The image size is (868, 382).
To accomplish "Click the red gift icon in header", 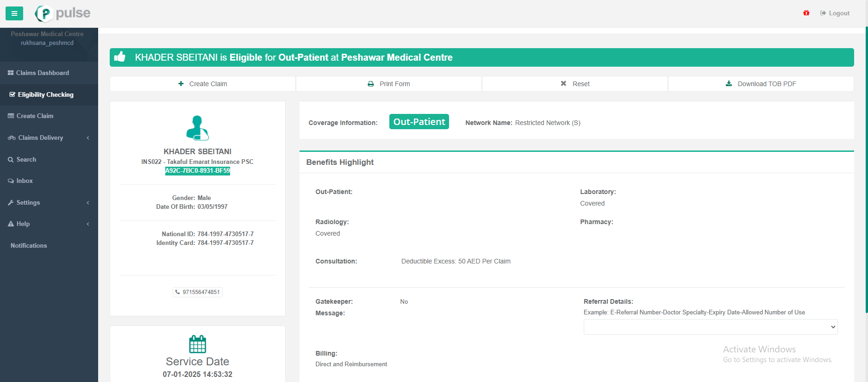I will pos(806,13).
